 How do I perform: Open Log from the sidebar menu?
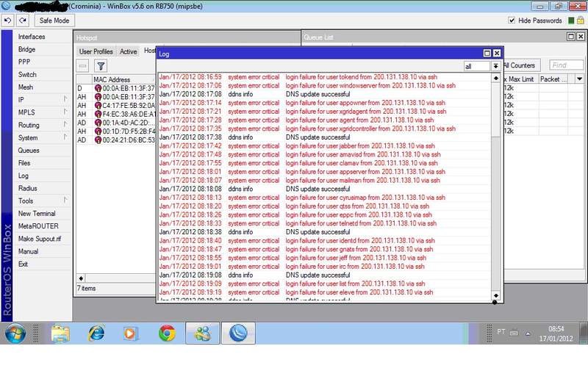coord(24,176)
